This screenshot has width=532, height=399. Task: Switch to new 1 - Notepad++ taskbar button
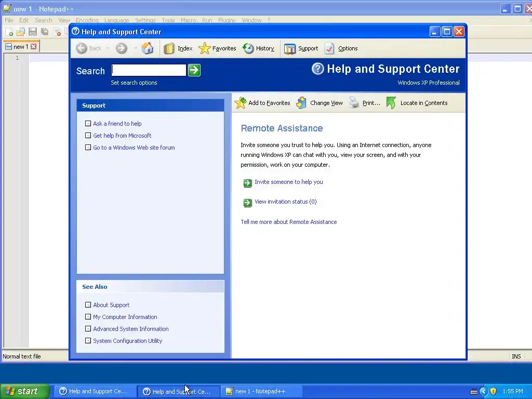coord(262,391)
